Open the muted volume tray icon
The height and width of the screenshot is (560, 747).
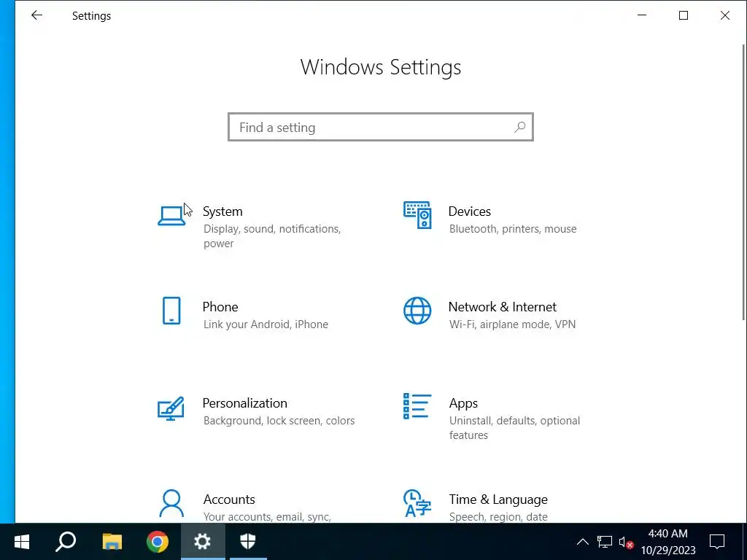(626, 542)
